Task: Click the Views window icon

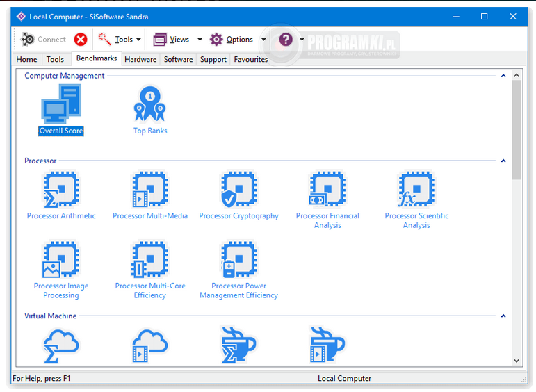Action: [160, 40]
